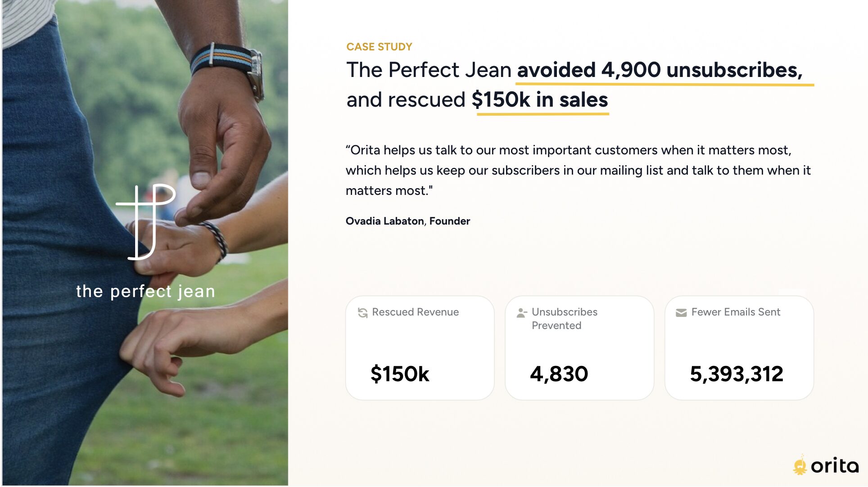
Task: Click the Fewer Emails Sent card label
Action: pyautogui.click(x=736, y=312)
